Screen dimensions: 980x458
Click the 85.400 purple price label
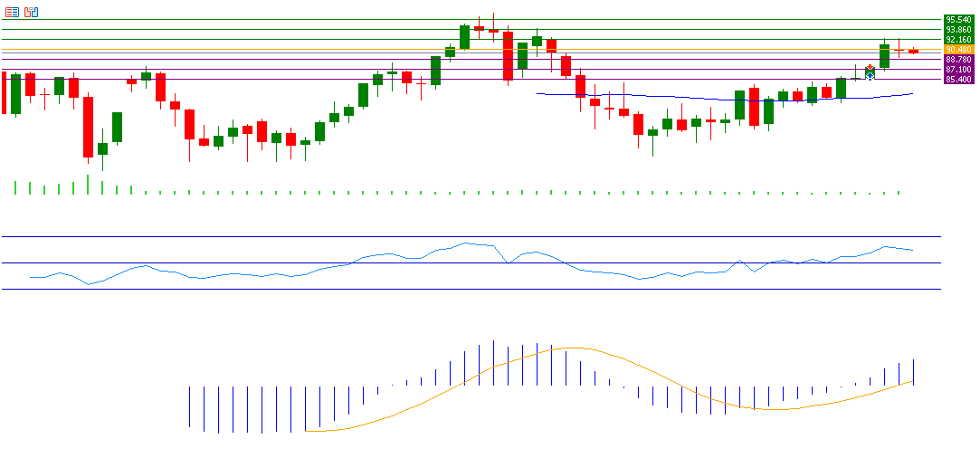(957, 79)
